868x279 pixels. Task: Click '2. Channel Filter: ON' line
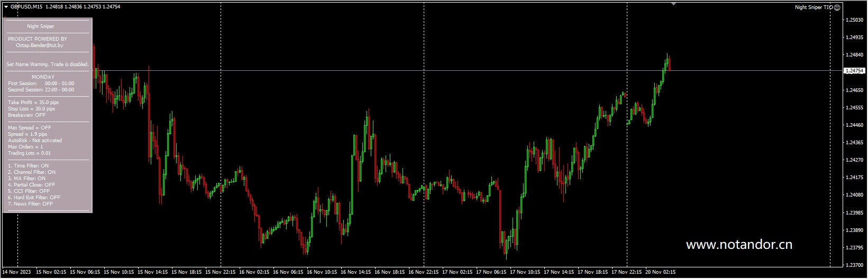[32, 172]
